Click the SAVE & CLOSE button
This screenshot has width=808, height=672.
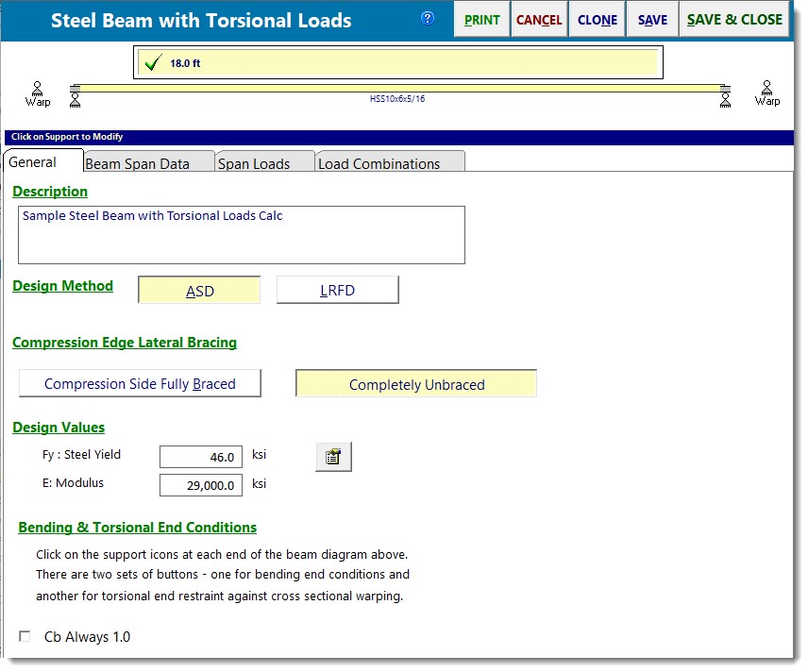coord(734,19)
